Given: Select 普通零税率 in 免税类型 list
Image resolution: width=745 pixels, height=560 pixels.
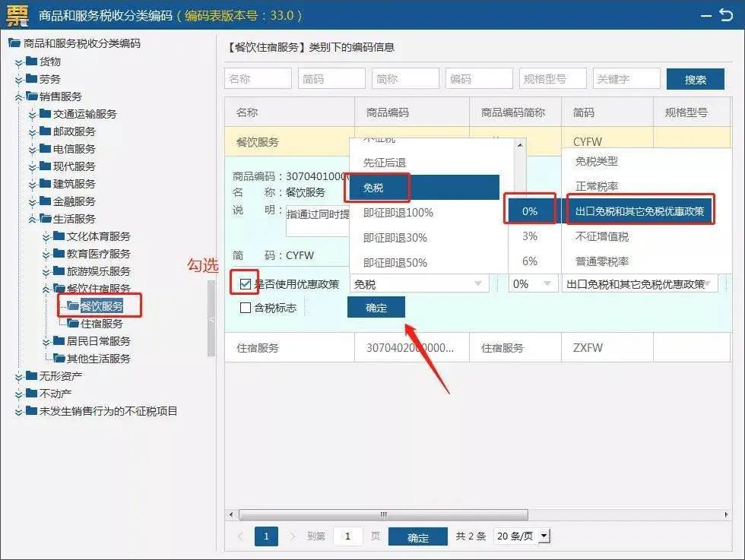Looking at the screenshot, I should [x=602, y=261].
